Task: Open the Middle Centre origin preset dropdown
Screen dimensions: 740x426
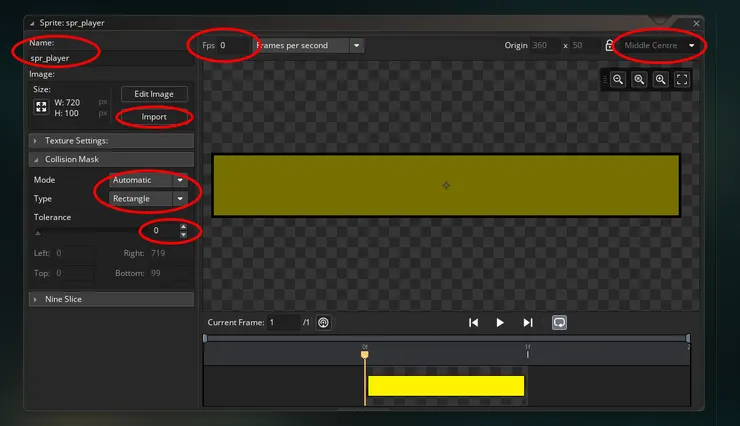Action: 659,45
